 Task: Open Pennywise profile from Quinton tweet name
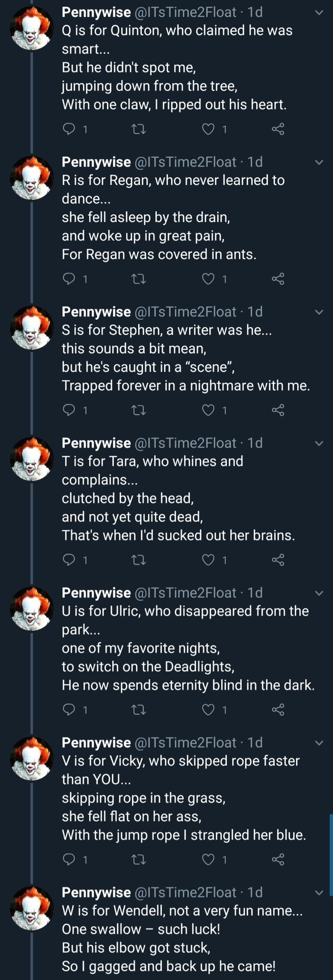(96, 12)
